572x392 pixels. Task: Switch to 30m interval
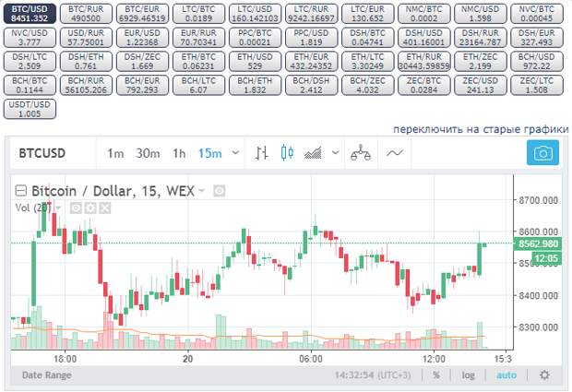pyautogui.click(x=148, y=153)
